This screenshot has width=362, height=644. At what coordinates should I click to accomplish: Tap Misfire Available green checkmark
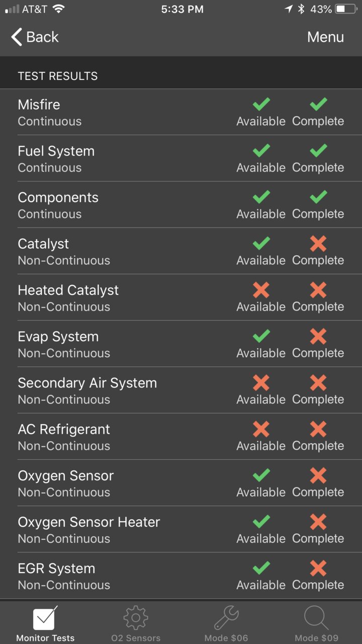261,104
